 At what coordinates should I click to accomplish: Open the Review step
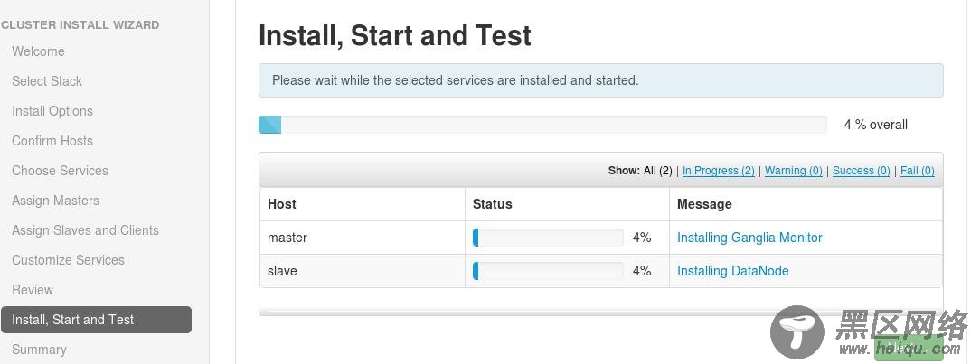click(33, 290)
